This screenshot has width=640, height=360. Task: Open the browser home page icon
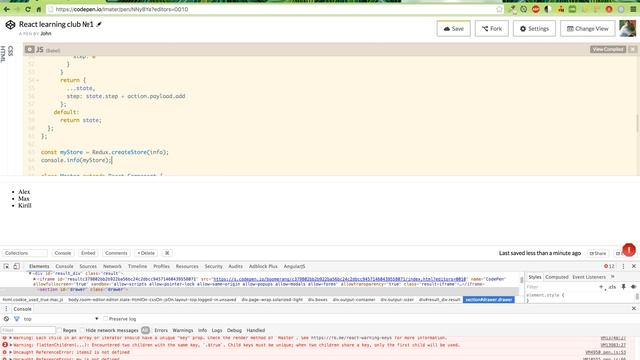click(39, 9)
